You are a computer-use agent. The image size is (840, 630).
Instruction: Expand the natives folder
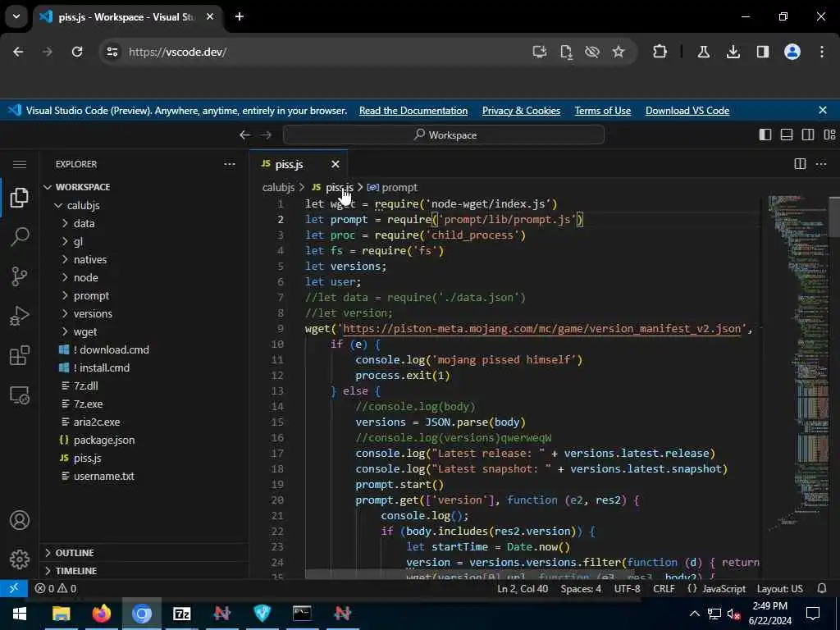(x=144, y=259)
